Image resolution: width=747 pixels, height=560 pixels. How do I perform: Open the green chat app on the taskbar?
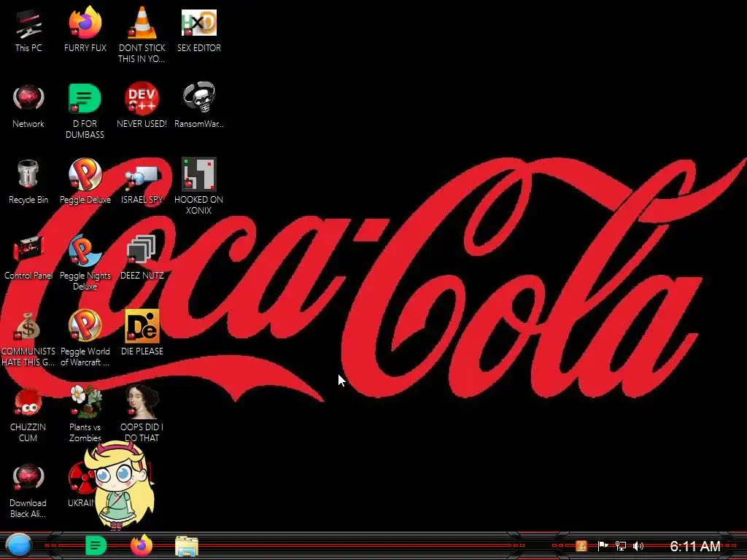96,545
